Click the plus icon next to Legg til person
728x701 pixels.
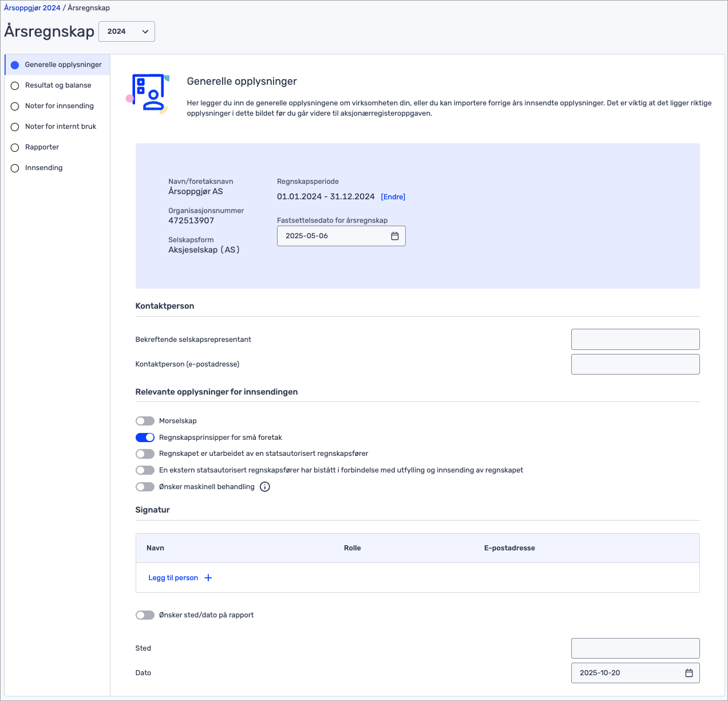click(x=208, y=578)
